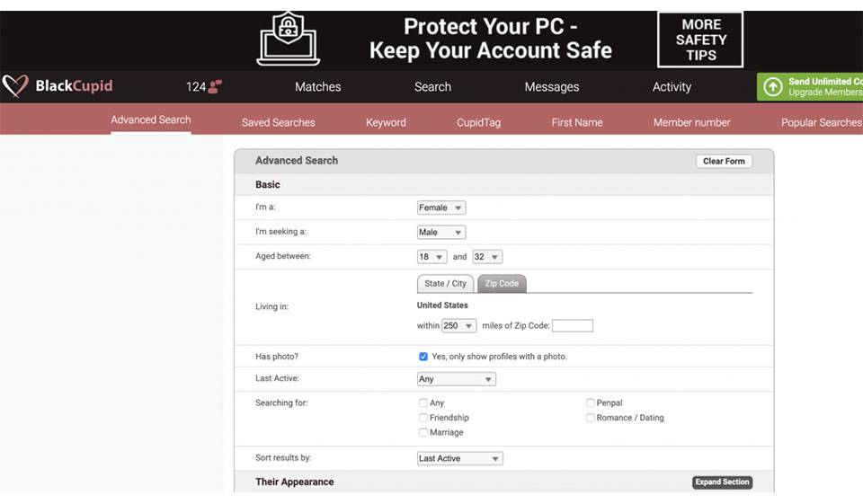Select the Marriage checkbox
Screen dimensions: 863x504
pyautogui.click(x=423, y=432)
